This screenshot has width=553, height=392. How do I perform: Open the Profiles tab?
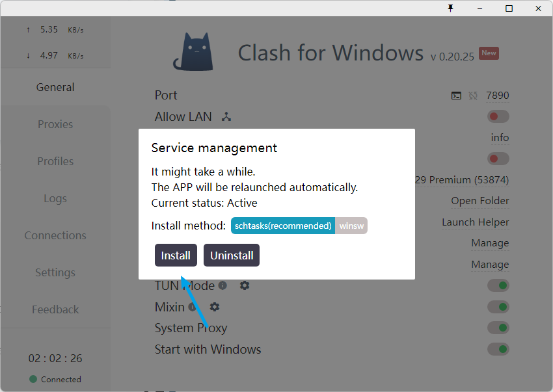coord(55,161)
